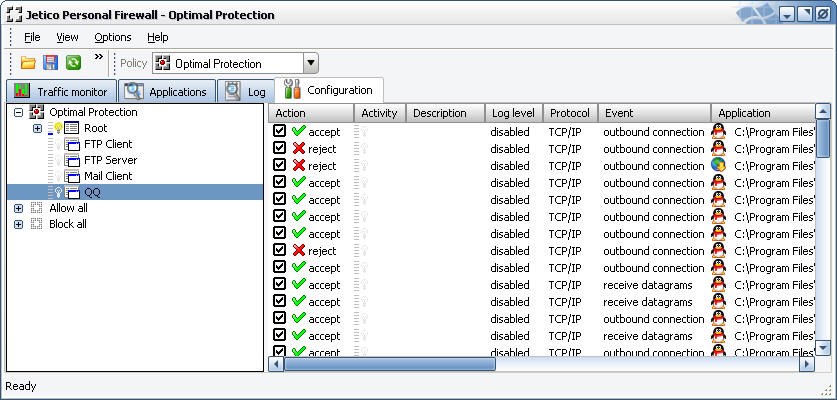
Task: Click the green refresh toolbar icon
Action: pos(73,63)
